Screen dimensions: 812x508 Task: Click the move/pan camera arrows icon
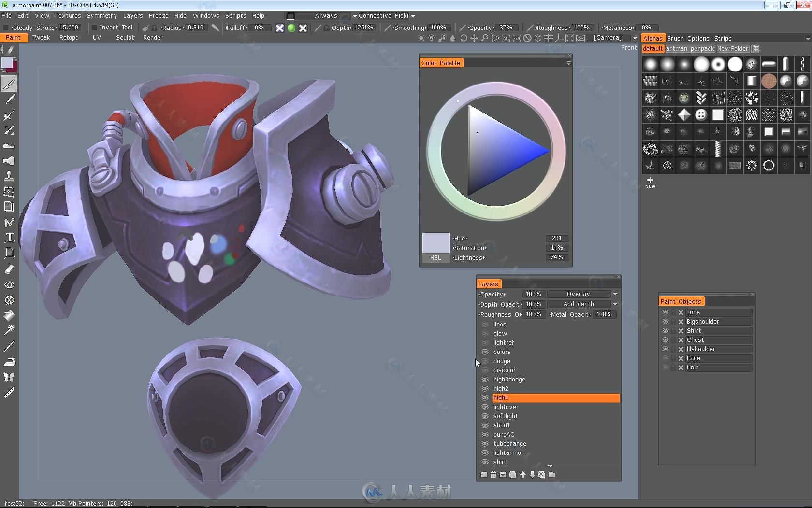coord(474,38)
